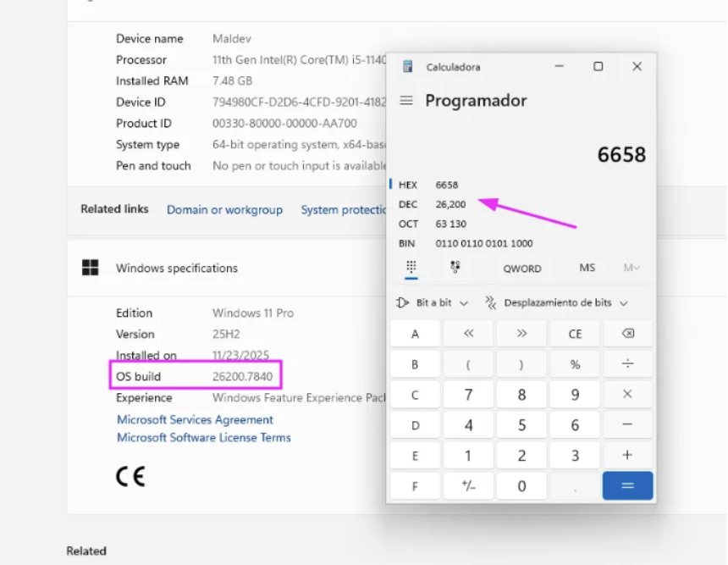The height and width of the screenshot is (565, 728).
Task: Open the calculator hamburger navigation menu
Action: (x=406, y=101)
